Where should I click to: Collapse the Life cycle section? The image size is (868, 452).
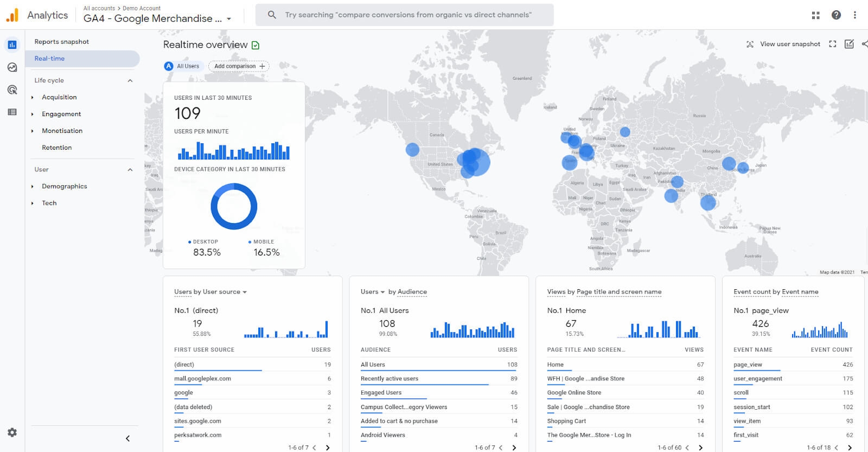click(130, 80)
